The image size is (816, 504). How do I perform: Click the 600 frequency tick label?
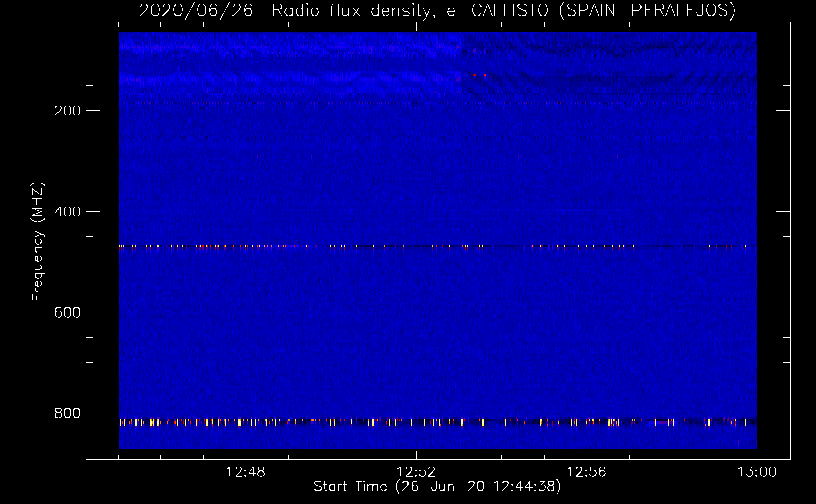tap(68, 312)
